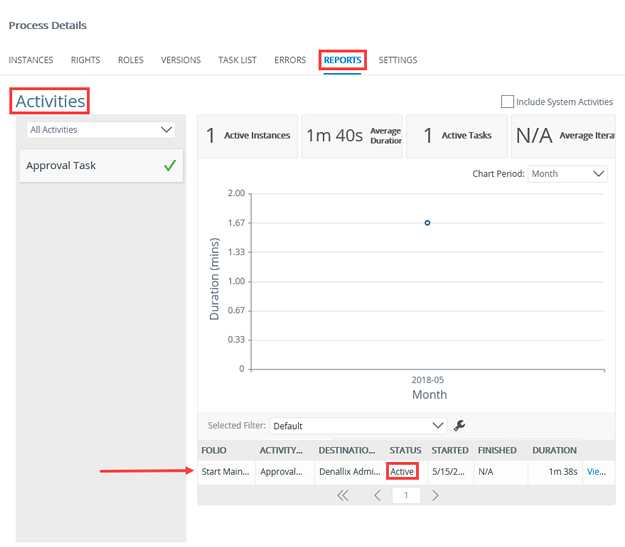This screenshot has width=625, height=547.
Task: Click the wrench filter settings icon
Action: click(460, 425)
